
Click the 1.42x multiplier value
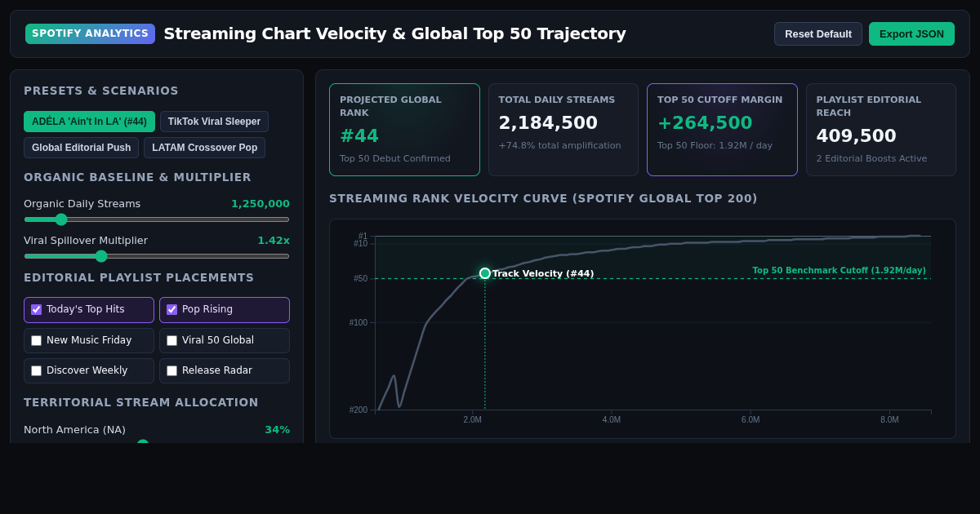tap(274, 241)
